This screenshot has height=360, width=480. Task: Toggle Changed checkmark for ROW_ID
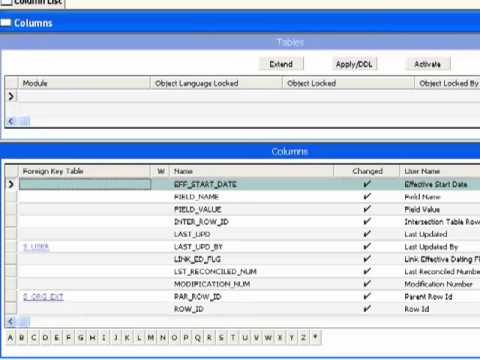pos(367,309)
